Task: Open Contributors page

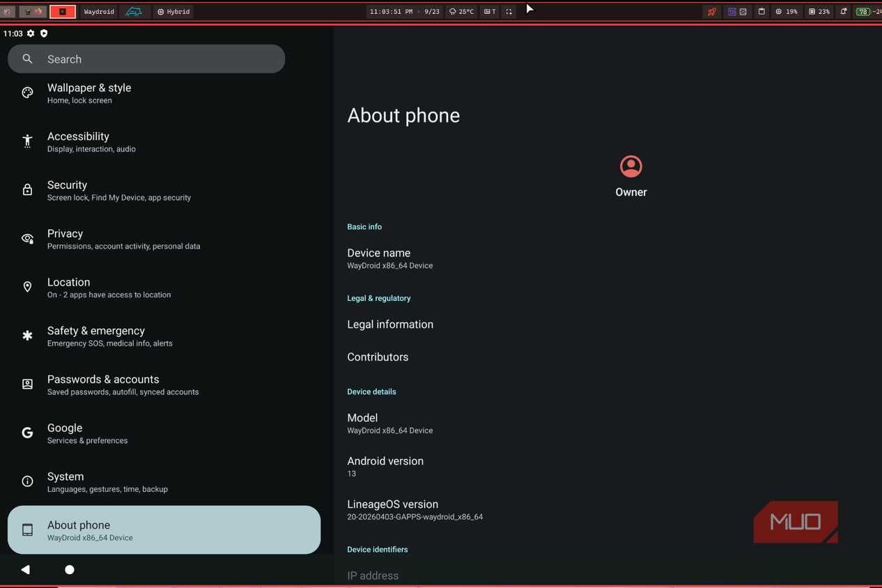Action: tap(608, 357)
